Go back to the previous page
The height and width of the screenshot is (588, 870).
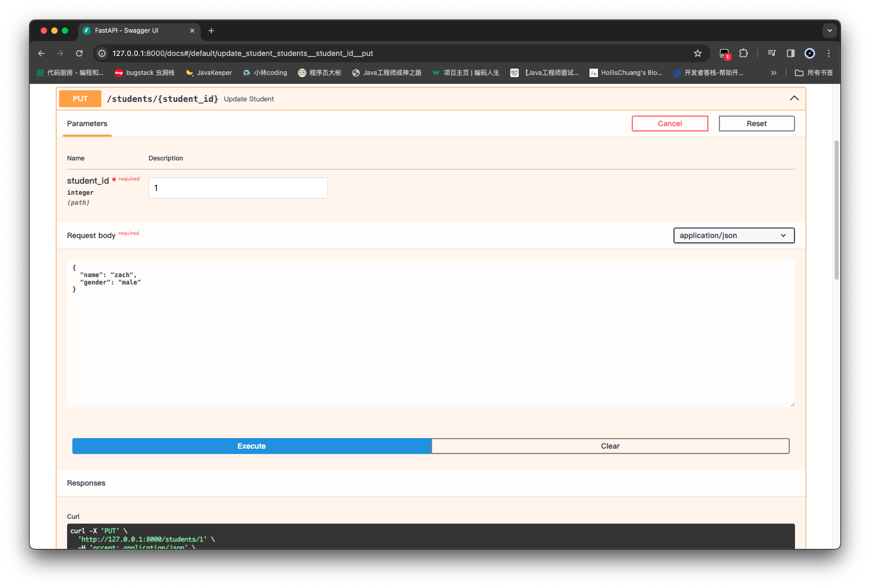click(41, 53)
